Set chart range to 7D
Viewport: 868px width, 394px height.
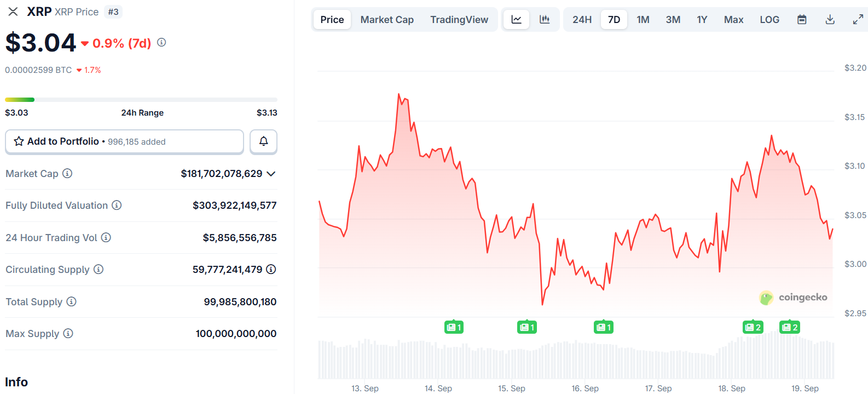(x=614, y=20)
